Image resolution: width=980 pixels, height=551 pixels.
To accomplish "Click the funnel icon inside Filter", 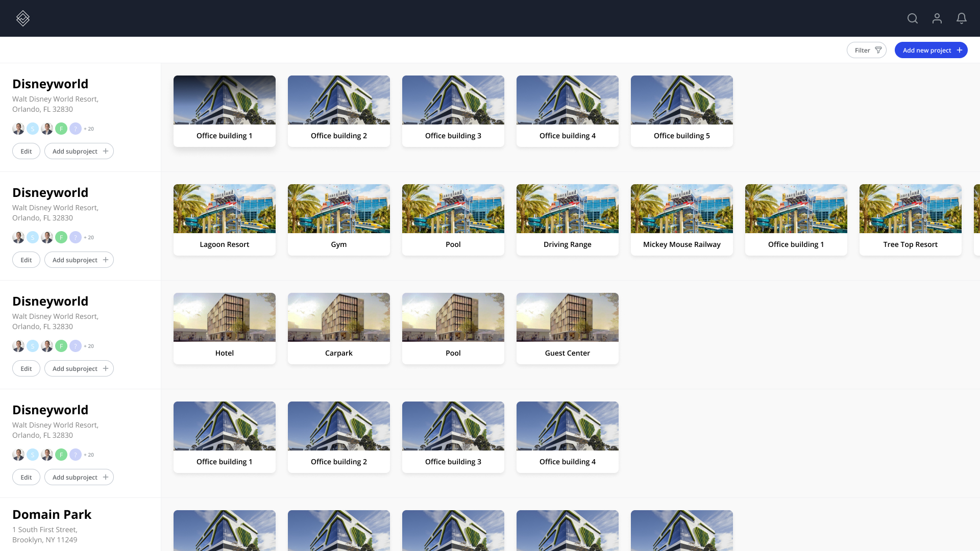I will pos(878,50).
